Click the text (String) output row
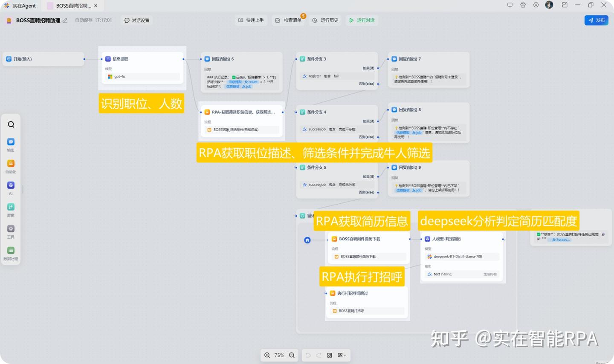Image resolution: width=614 pixels, height=364 pixels. point(462,274)
